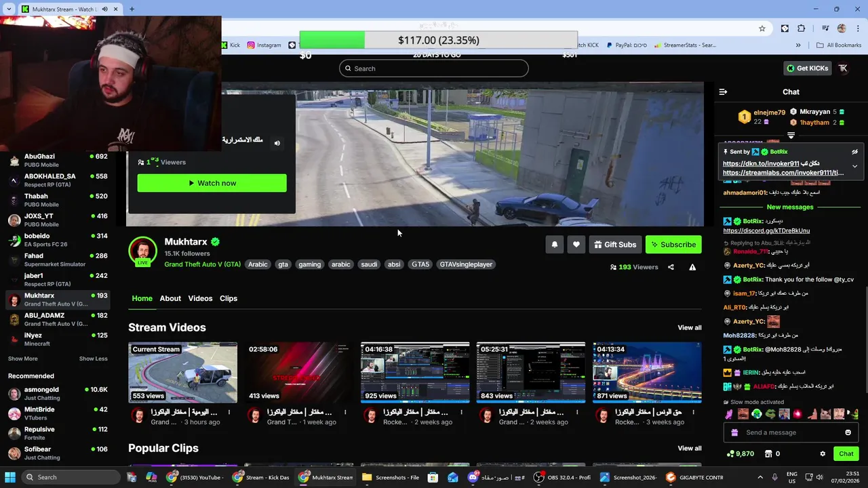Open the emoji picker in chat box
868x488 pixels.
[x=848, y=432]
